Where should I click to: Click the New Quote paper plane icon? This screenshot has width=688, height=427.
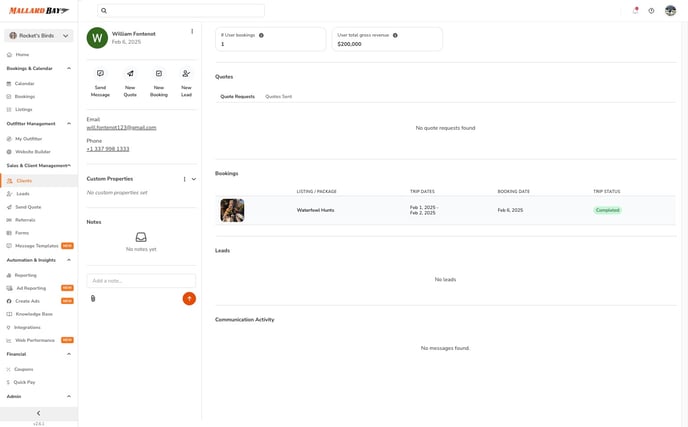point(130,74)
